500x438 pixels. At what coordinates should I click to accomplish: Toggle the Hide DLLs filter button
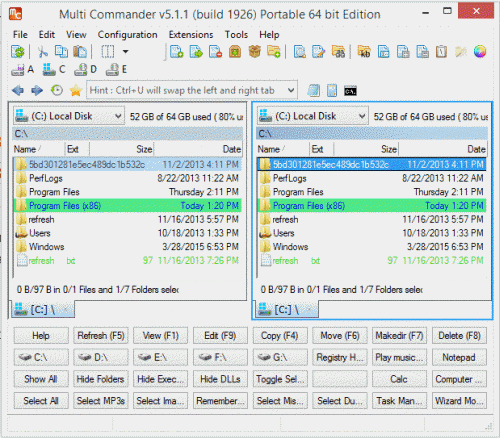pyautogui.click(x=220, y=379)
